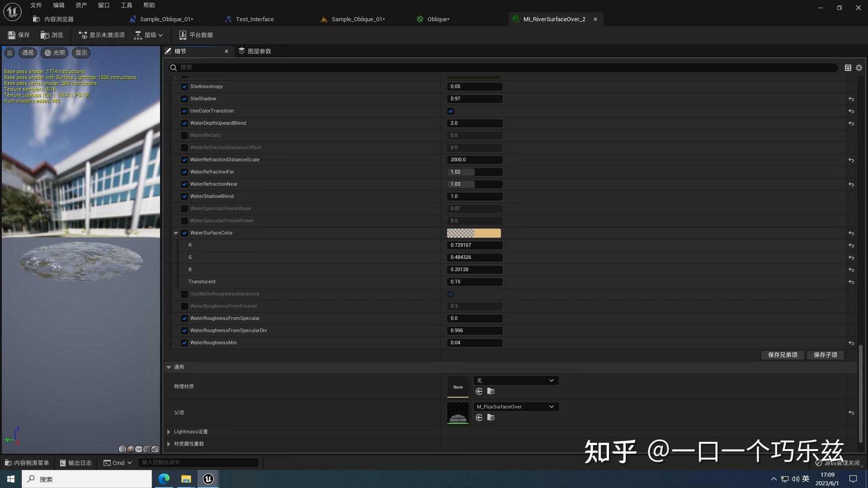Click the Save icon in the toolbar
This screenshot has width=868, height=488.
tap(12, 35)
